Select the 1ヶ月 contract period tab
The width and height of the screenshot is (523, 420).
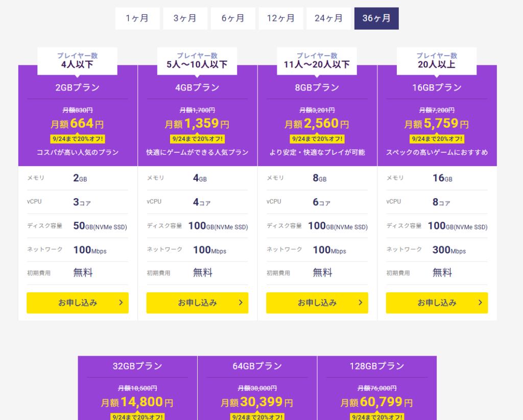coord(137,18)
